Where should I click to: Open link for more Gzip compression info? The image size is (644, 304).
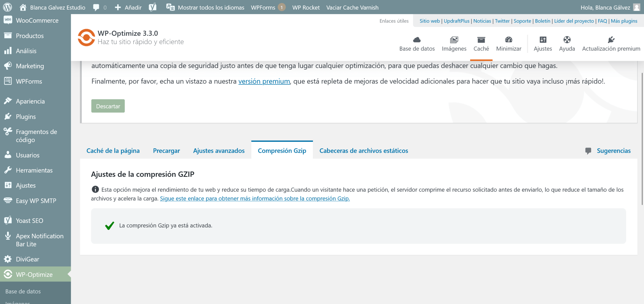[255, 198]
